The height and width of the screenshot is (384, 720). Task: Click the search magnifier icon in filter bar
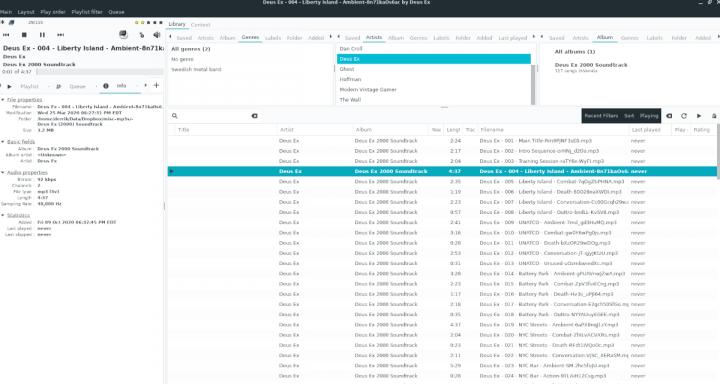point(174,116)
